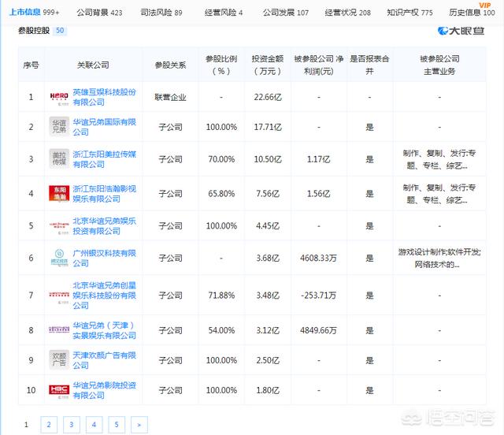Open the 经营状况 tab
Viewport: 504px width, 435px height.
point(348,13)
